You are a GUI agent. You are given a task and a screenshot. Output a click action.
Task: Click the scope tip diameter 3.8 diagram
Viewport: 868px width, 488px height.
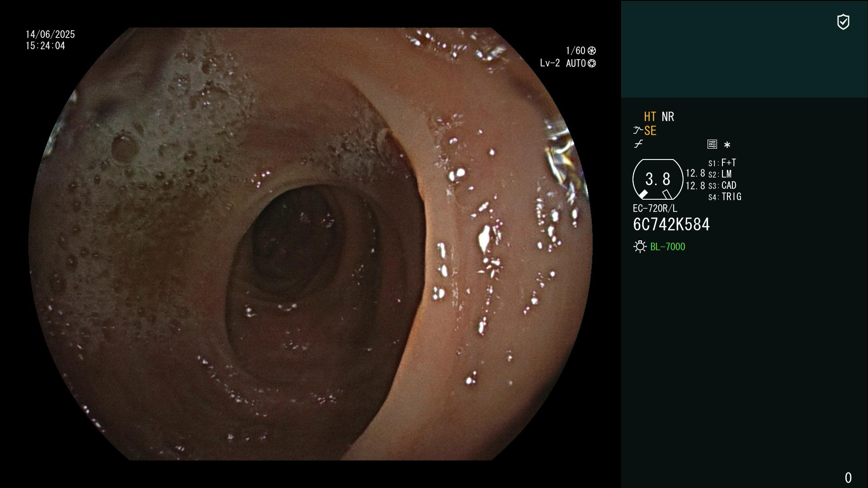click(x=658, y=179)
